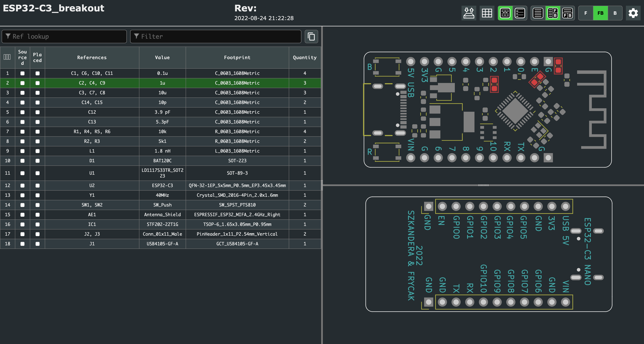Open column visibility menu in table header

[7, 57]
